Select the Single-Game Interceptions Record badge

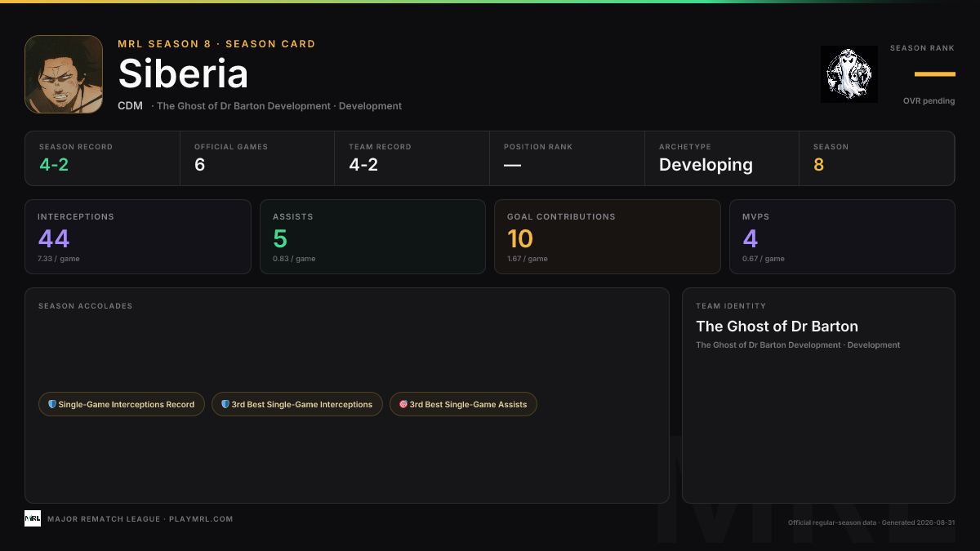click(x=122, y=404)
